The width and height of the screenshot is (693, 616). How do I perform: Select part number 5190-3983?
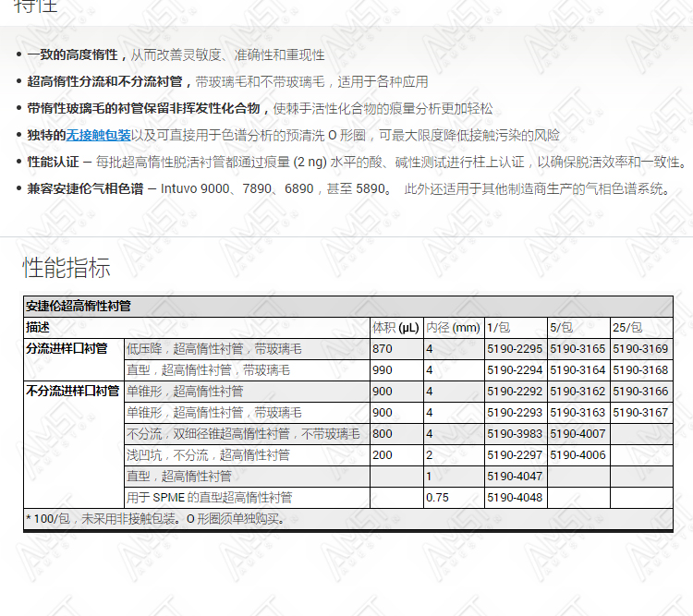point(515,434)
